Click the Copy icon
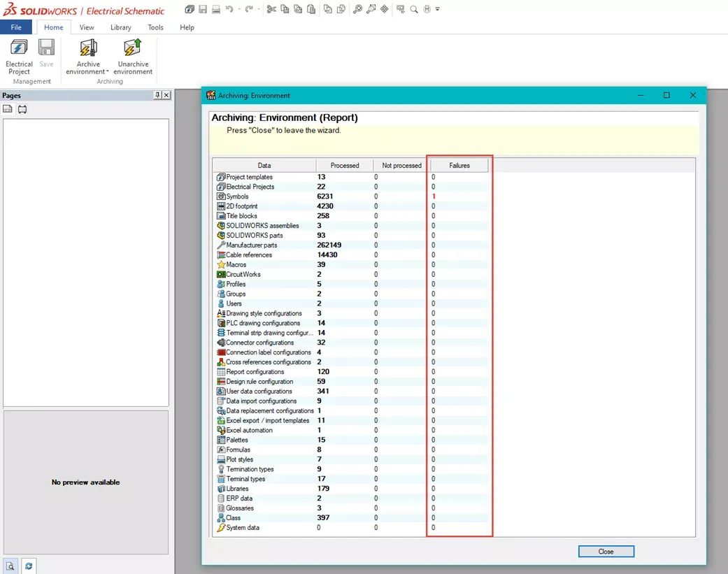This screenshot has height=574, width=728. pos(285,9)
